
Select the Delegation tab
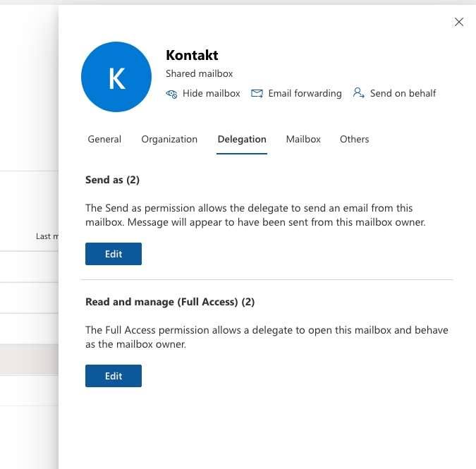point(242,140)
